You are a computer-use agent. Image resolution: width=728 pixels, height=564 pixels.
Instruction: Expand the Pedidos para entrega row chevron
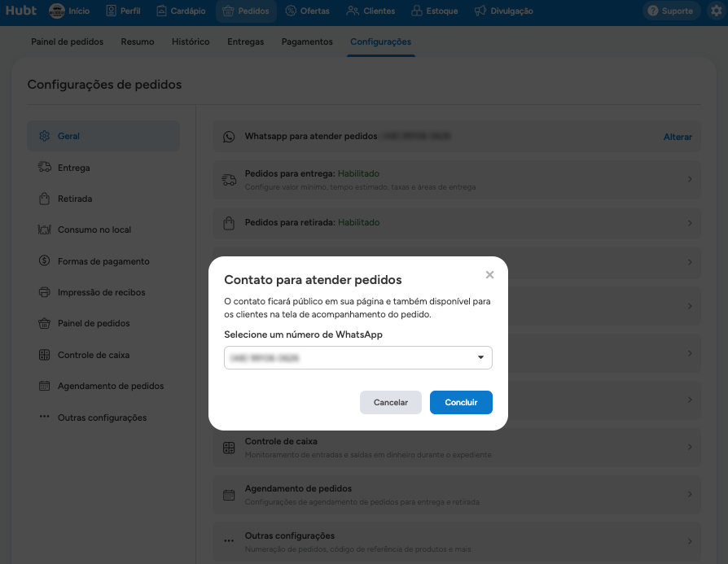click(x=690, y=179)
